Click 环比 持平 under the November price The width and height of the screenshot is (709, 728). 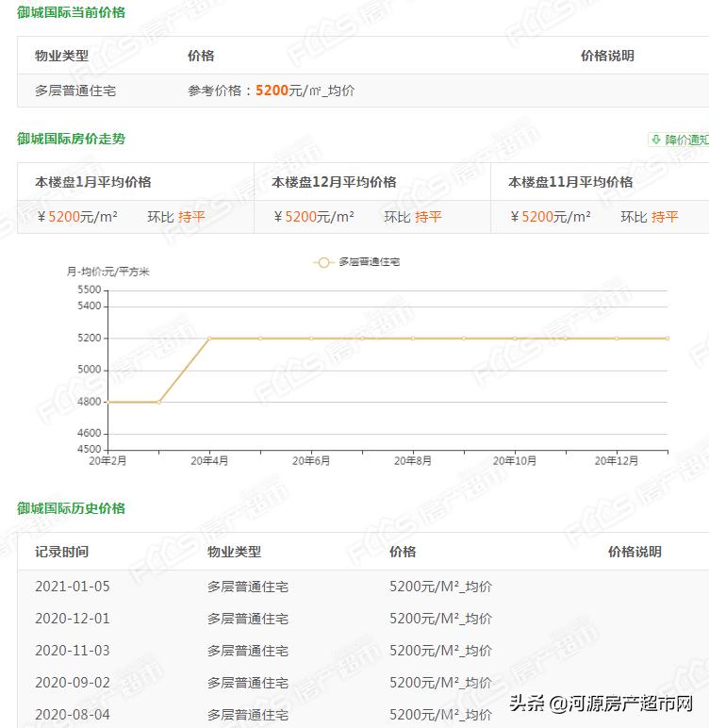pyautogui.click(x=650, y=217)
